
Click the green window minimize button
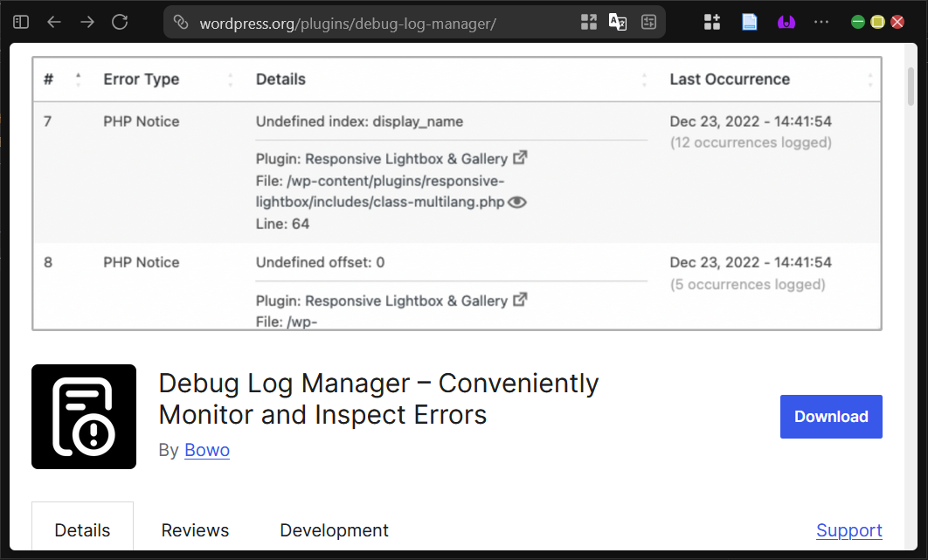click(x=857, y=23)
